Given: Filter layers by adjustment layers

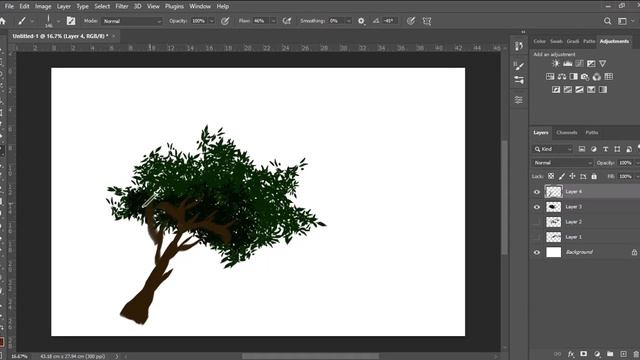Looking at the screenshot, I should 593,149.
